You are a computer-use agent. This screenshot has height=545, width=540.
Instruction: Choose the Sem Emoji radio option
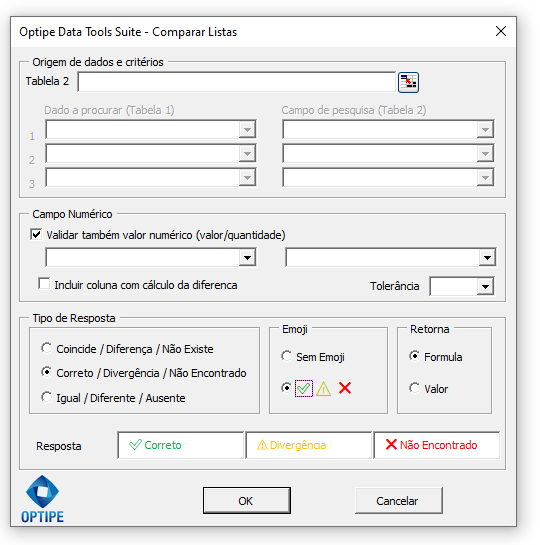tap(287, 356)
